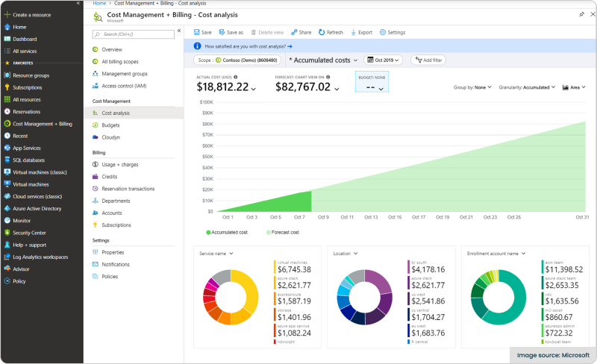Image resolution: width=597 pixels, height=364 pixels.
Task: Click the Scope Contoso (Demo) pill
Action: (x=237, y=60)
